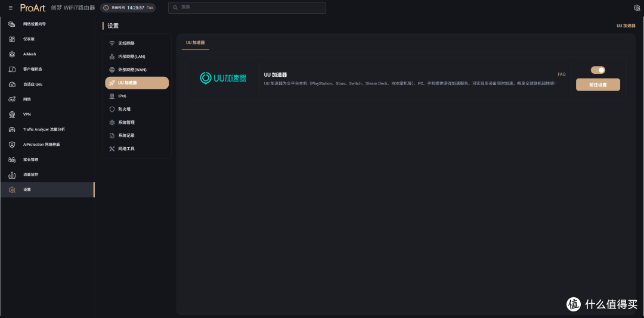Screen dimensions: 644x318
Task: Click the 前往设置 button
Action: (x=598, y=85)
